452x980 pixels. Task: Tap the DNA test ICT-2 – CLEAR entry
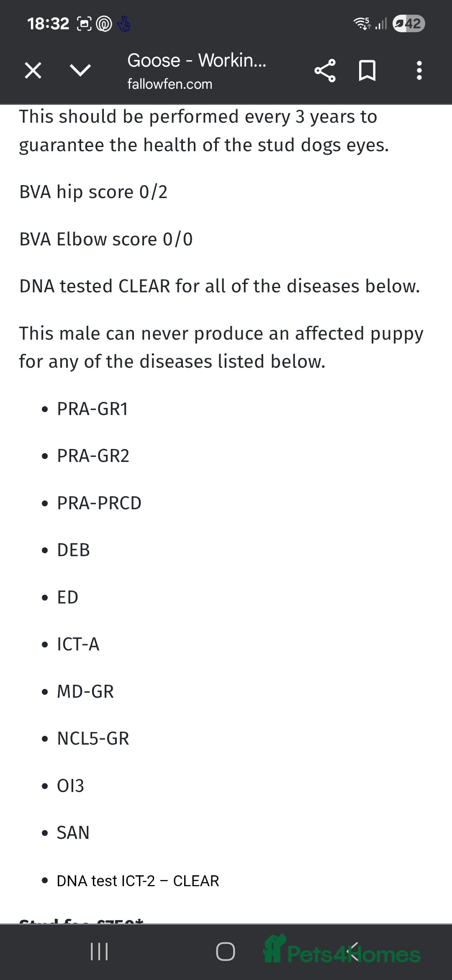point(138,881)
